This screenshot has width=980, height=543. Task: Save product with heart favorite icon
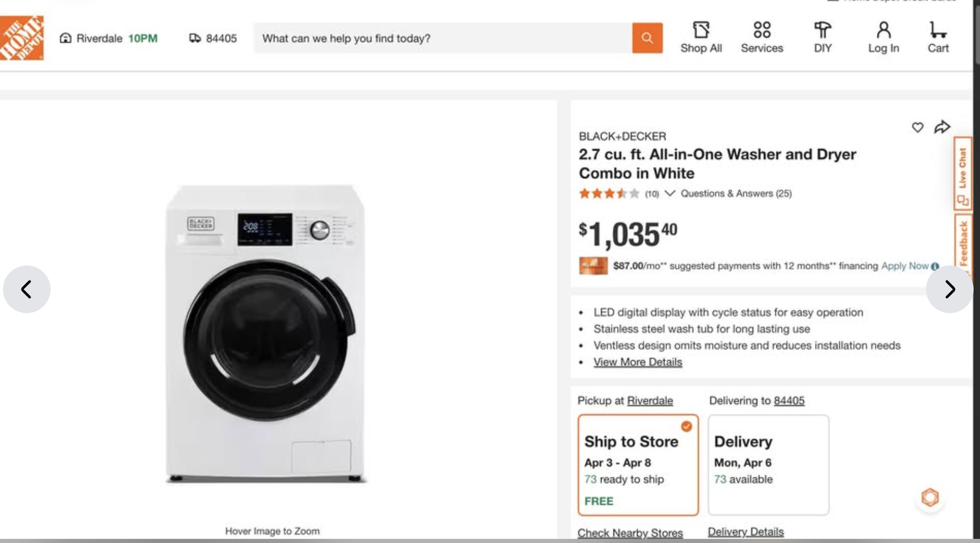coord(918,127)
